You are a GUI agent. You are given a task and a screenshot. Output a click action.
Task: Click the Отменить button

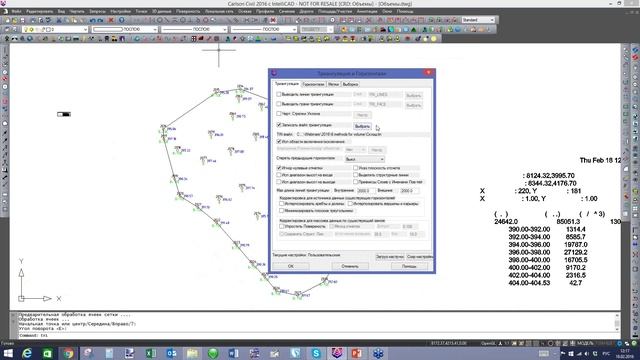pyautogui.click(x=350, y=266)
